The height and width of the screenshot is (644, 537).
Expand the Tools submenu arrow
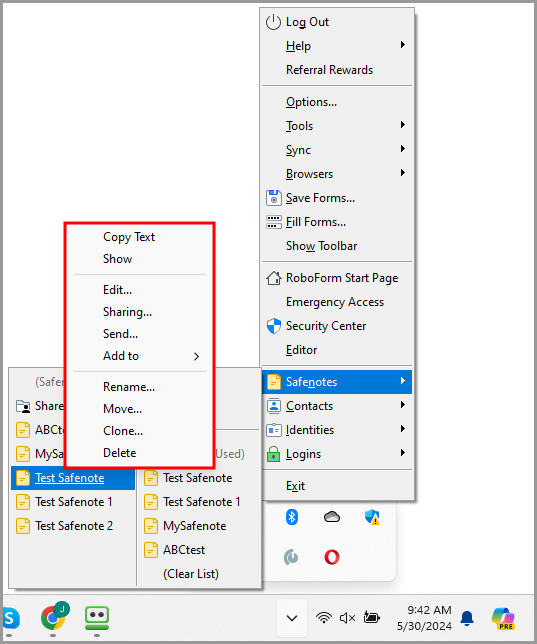tap(403, 124)
